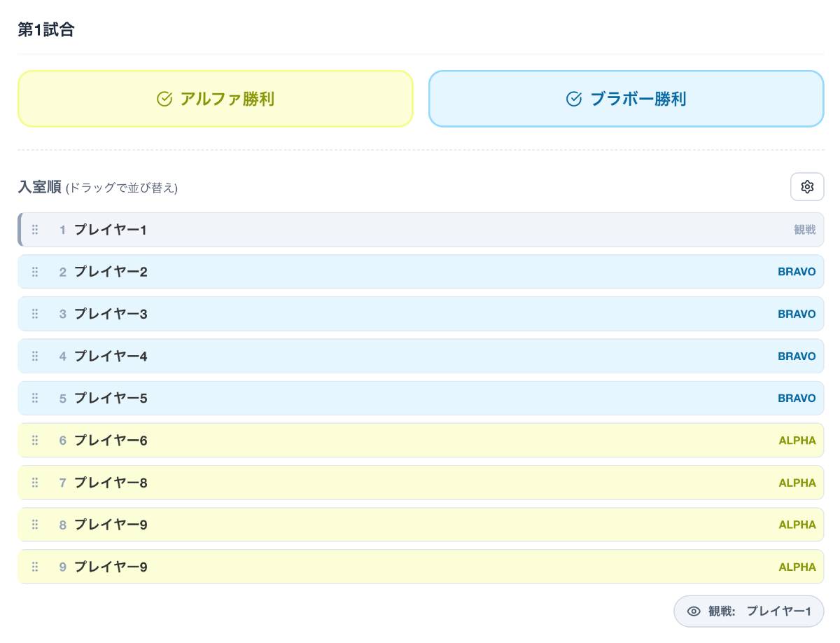This screenshot has width=840, height=643.
Task: Click the プレイヤー5 entry in the list
Action: [x=111, y=399]
